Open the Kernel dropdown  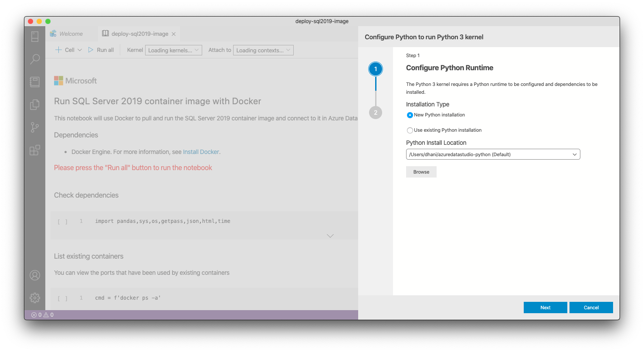pyautogui.click(x=173, y=50)
